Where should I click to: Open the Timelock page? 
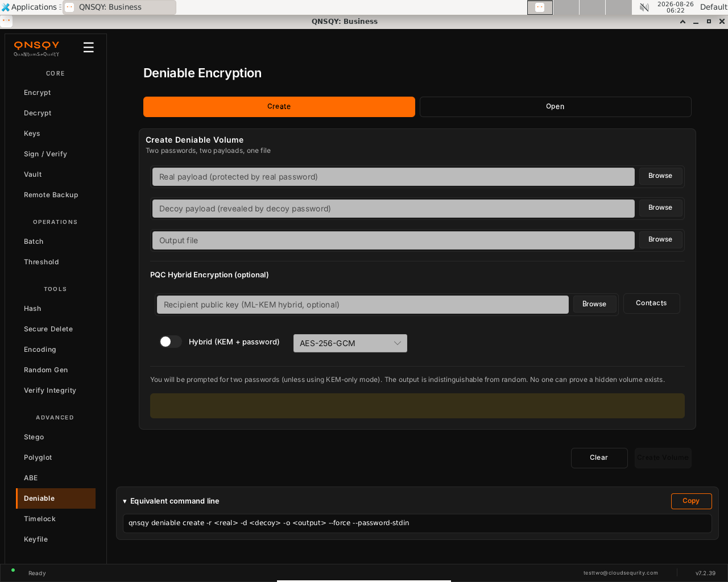(56, 519)
